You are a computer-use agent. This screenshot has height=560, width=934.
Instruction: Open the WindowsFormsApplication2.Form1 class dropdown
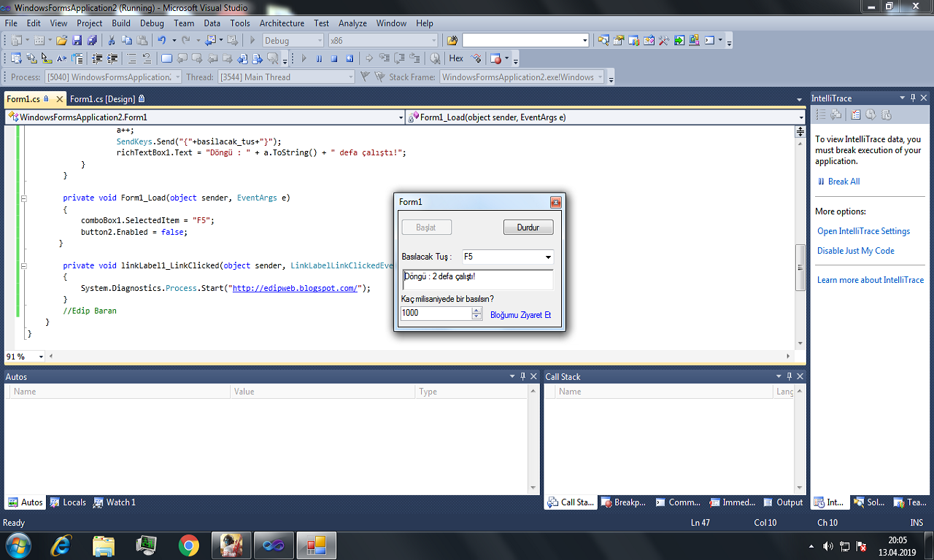pyautogui.click(x=401, y=117)
